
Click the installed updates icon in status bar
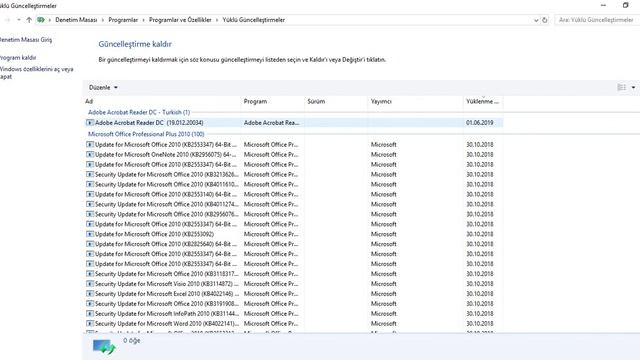click(104, 347)
